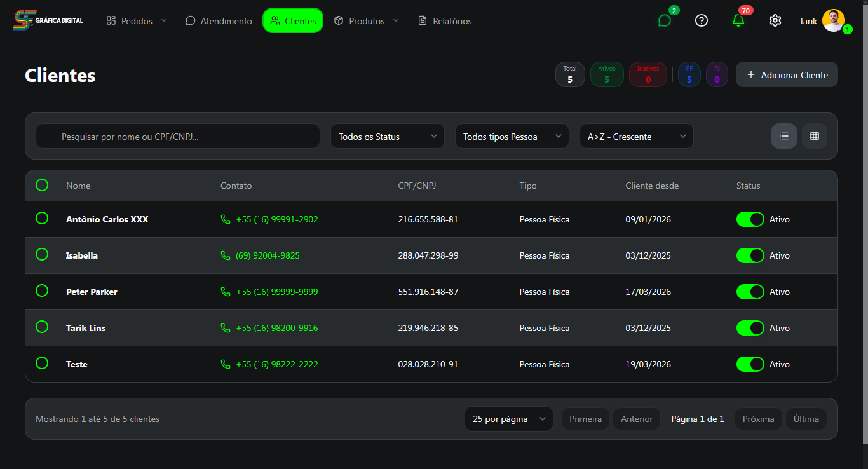The image size is (868, 469).
Task: Click phone icon for Isabella
Action: (226, 255)
